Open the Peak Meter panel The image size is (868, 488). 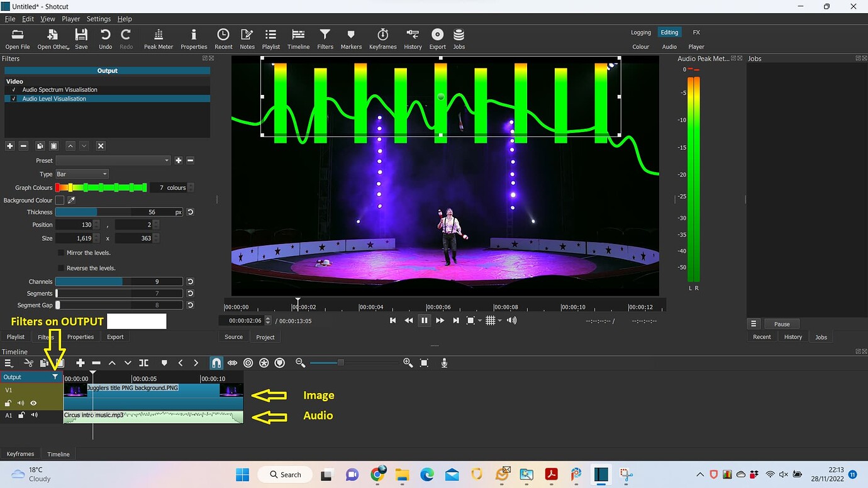click(158, 38)
